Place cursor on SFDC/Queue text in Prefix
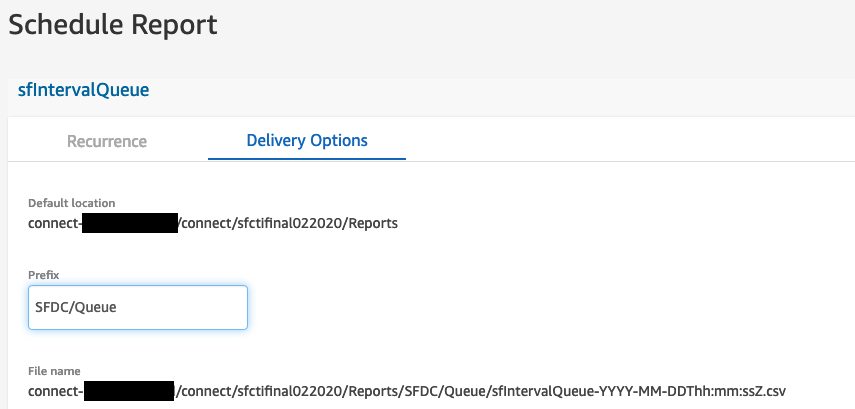Screen dimensions: 855x409 coord(76,308)
